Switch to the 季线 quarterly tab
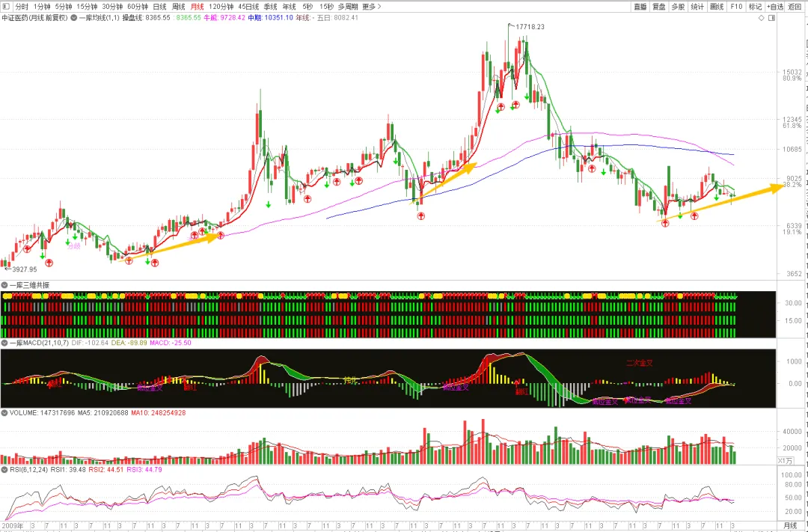This screenshot has width=808, height=532. pyautogui.click(x=271, y=7)
